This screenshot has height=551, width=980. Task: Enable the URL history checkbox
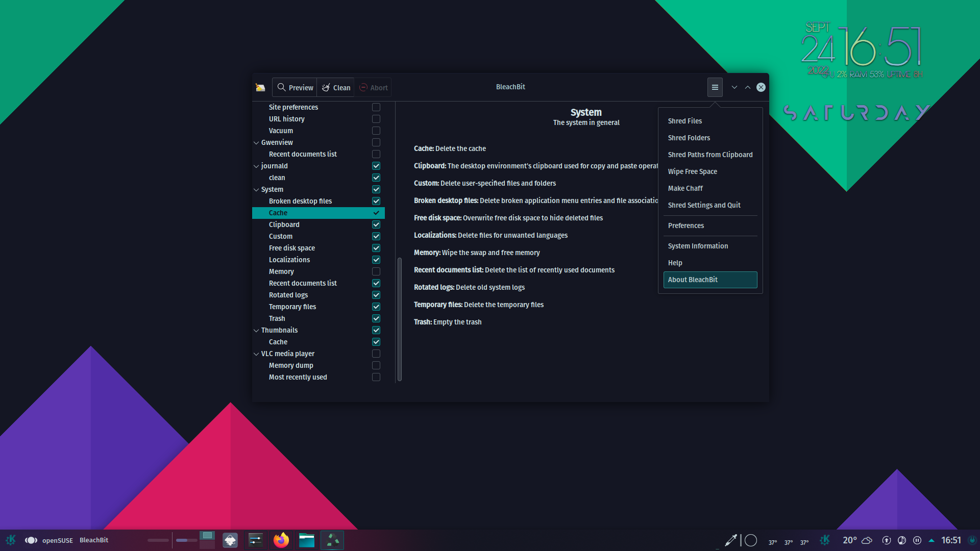(x=376, y=119)
